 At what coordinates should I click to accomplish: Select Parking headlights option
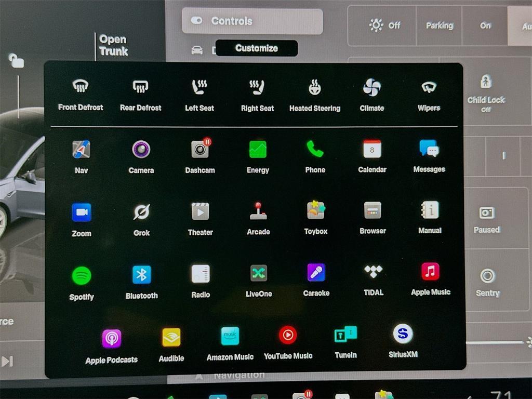pyautogui.click(x=439, y=25)
